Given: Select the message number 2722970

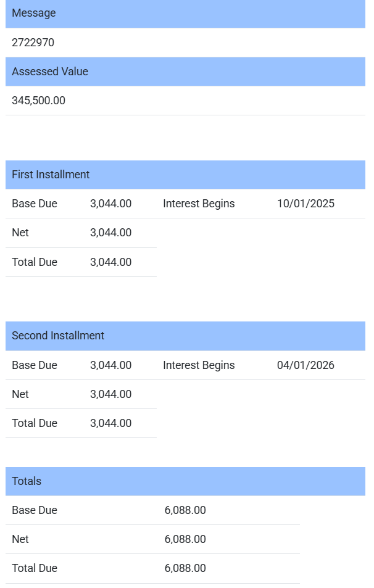Looking at the screenshot, I should click(33, 43).
